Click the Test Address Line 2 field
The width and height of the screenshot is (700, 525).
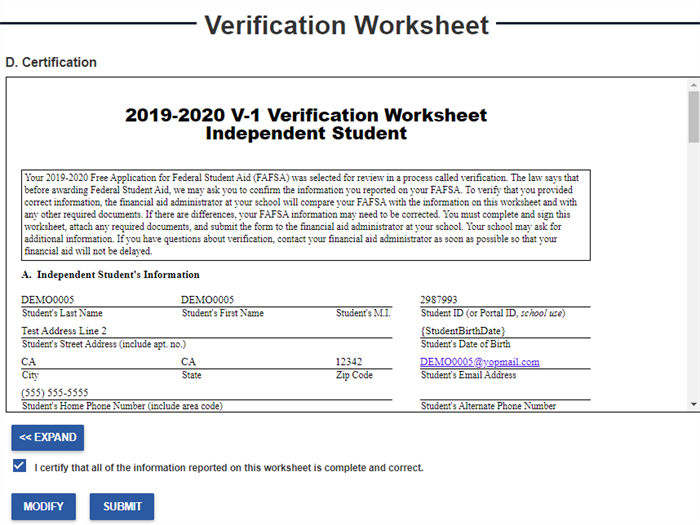(x=64, y=331)
